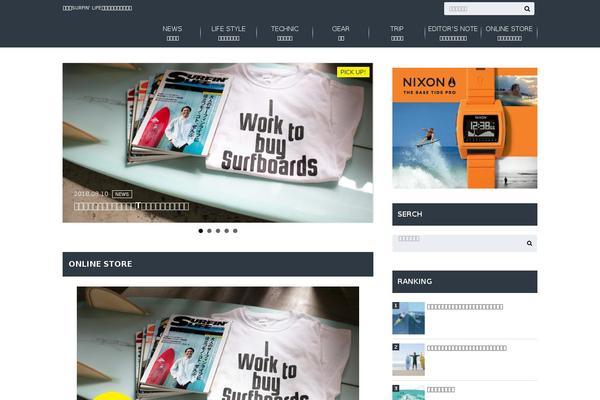The width and height of the screenshot is (600, 400).
Task: Click the NEWS tag on slider
Action: coord(122,194)
